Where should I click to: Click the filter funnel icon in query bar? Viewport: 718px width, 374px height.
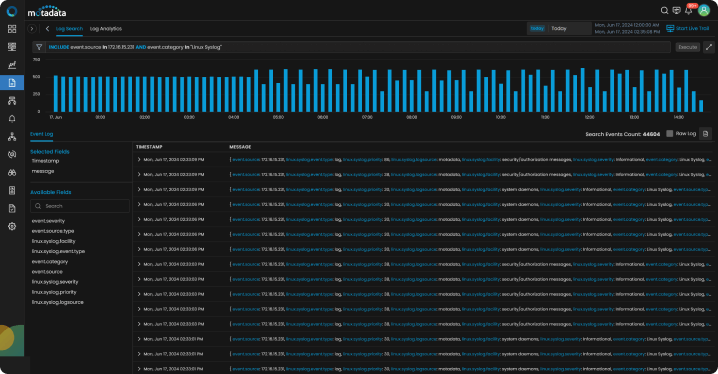tap(39, 47)
